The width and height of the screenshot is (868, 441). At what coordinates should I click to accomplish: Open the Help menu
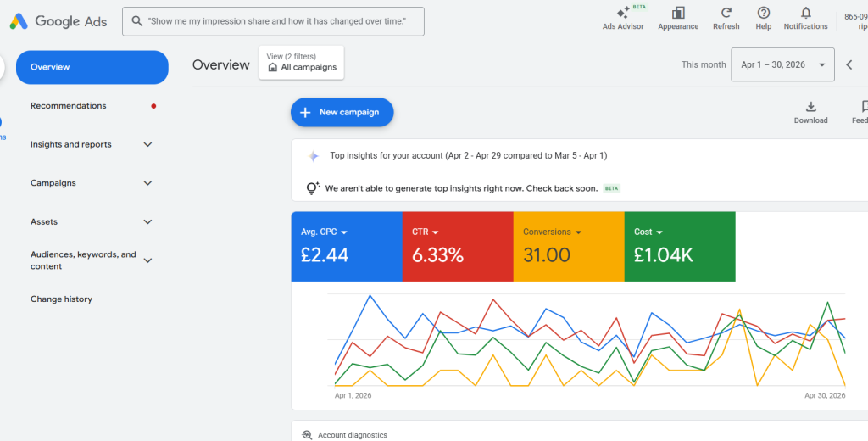click(x=764, y=18)
